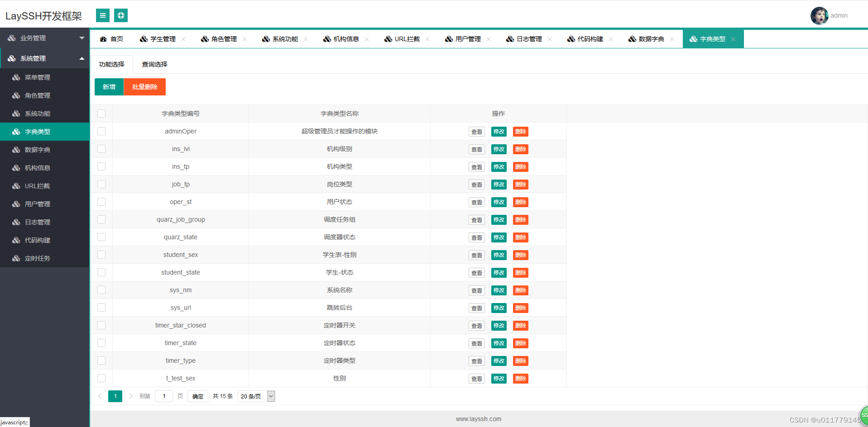This screenshot has height=427, width=868.
Task: Click the hamburger menu icon in top bar
Action: (102, 15)
